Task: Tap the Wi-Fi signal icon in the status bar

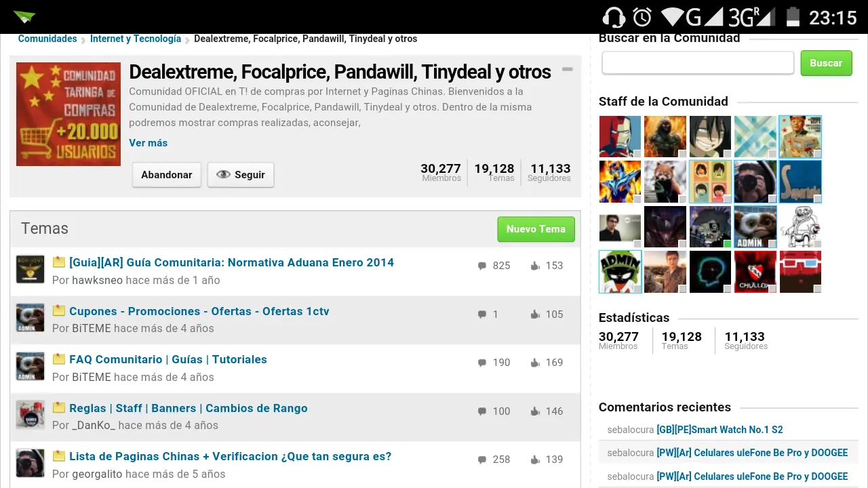Action: (x=672, y=16)
